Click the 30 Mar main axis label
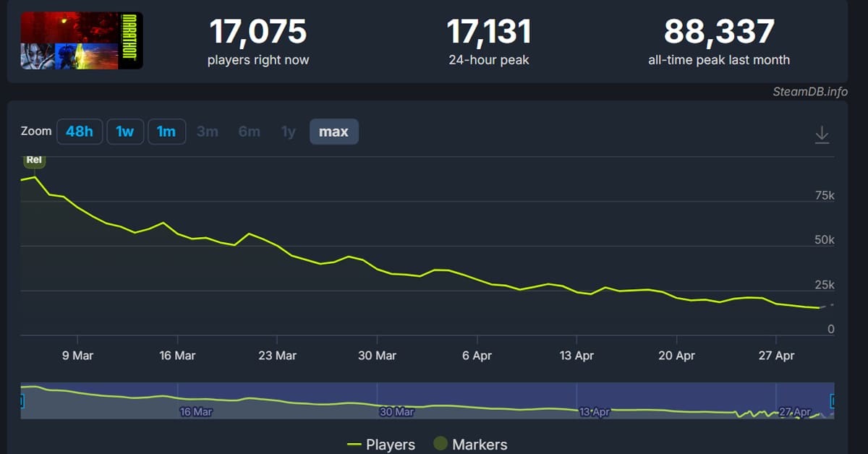Image resolution: width=868 pixels, height=454 pixels. point(377,356)
